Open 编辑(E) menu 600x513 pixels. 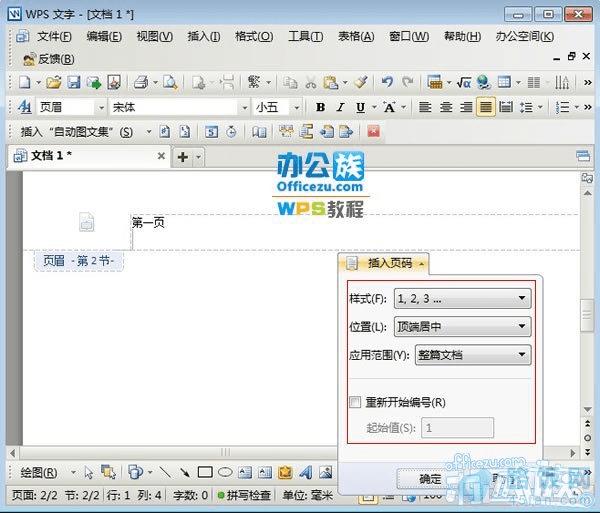tap(104, 36)
